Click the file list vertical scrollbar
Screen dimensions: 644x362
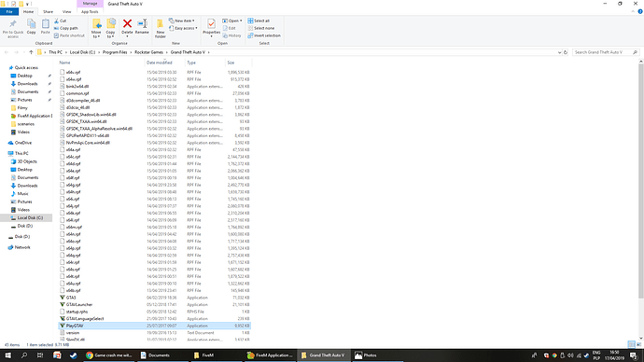click(640, 181)
